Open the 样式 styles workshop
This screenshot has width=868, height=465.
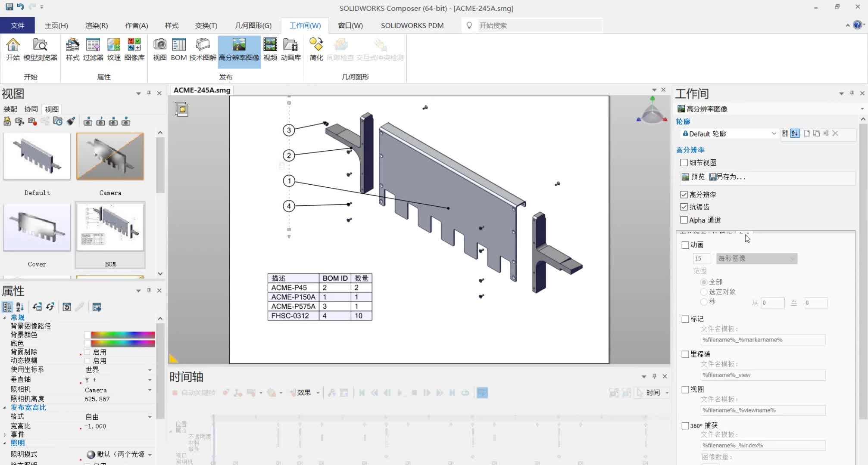[x=72, y=50]
